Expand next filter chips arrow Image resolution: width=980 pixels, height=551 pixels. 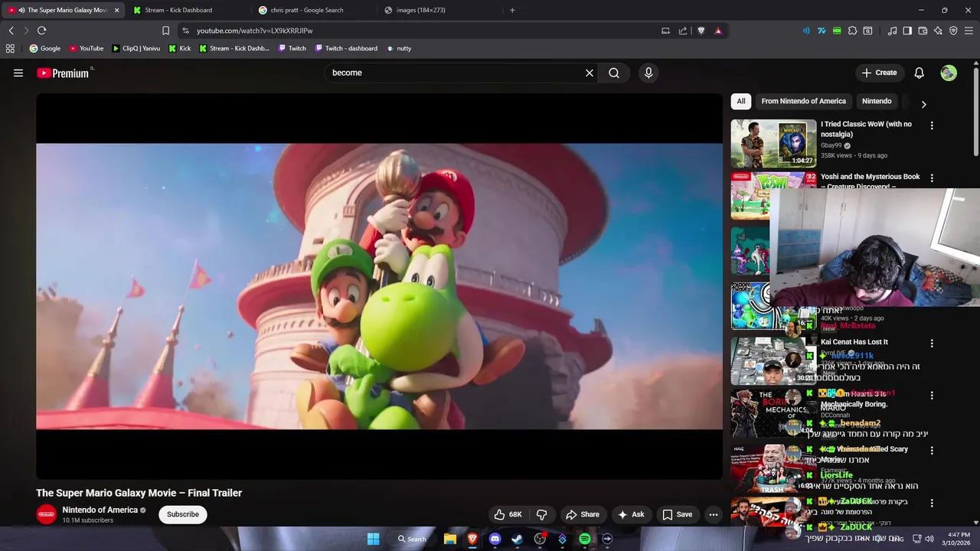point(923,104)
